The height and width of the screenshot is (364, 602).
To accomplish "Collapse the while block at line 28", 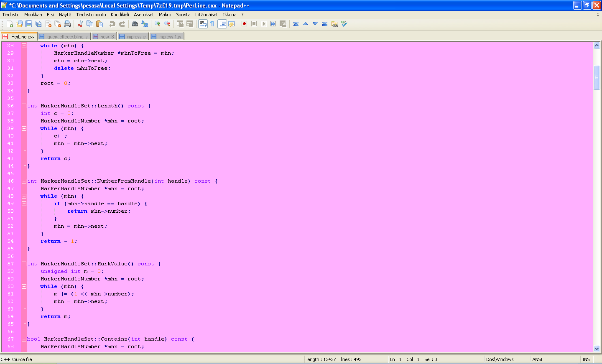I will tap(24, 46).
